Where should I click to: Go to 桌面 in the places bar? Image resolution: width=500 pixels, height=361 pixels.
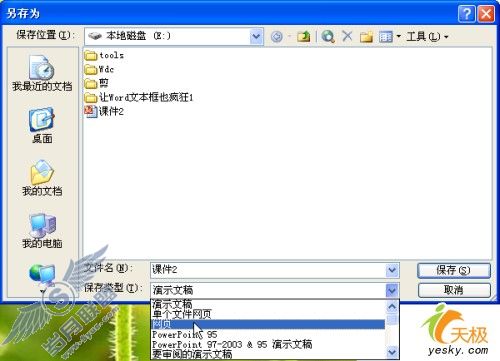(x=42, y=125)
